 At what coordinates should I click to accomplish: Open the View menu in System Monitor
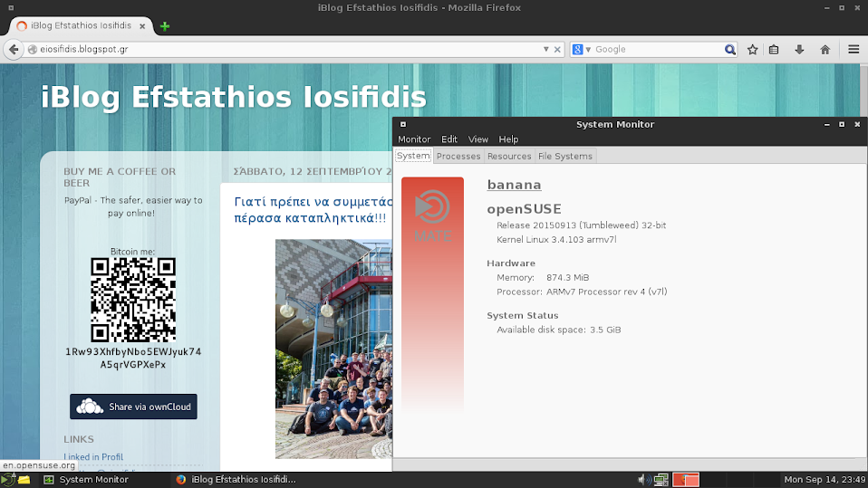pyautogui.click(x=477, y=139)
